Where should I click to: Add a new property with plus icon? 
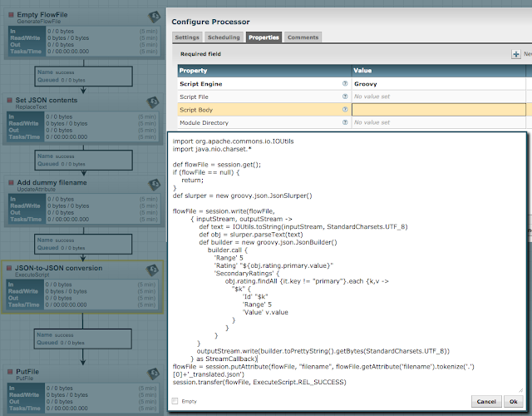tap(516, 54)
